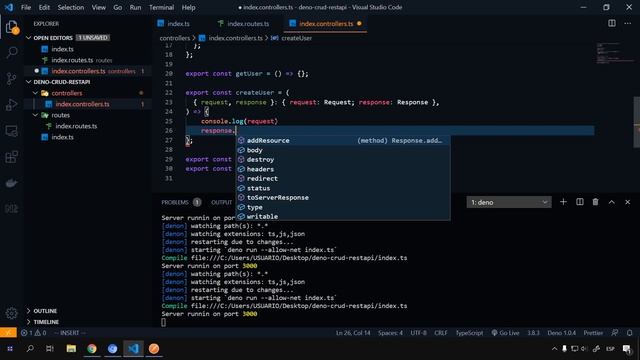Click the errors and warnings status indicator

click(x=33, y=333)
